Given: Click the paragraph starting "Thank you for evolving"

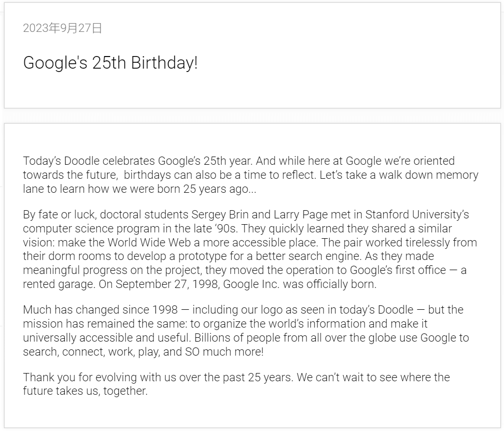Looking at the screenshot, I should [236, 384].
